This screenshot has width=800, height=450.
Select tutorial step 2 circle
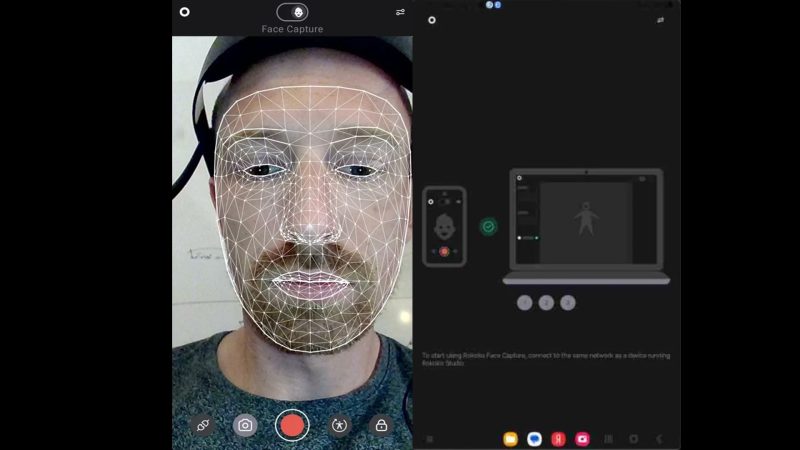point(546,302)
